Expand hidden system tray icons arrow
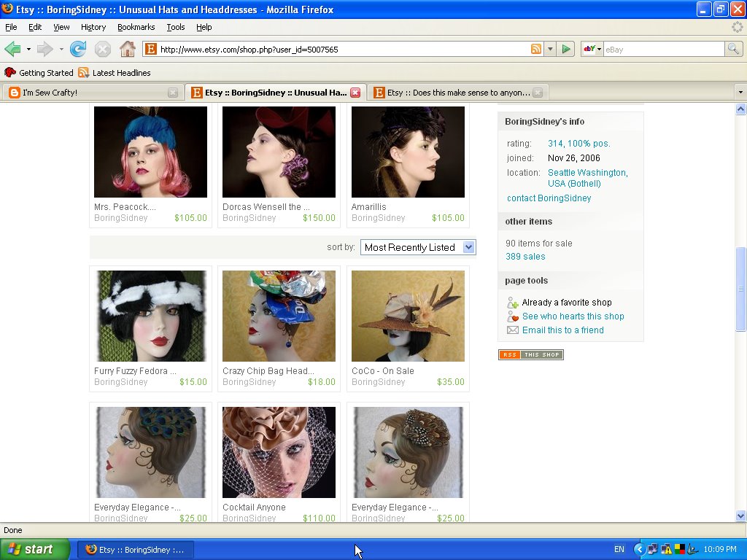 (x=639, y=550)
